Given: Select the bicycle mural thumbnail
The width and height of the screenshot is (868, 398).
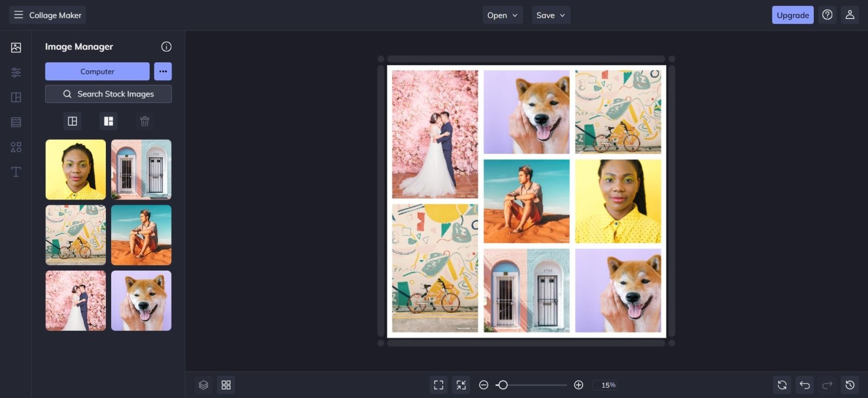Looking at the screenshot, I should [75, 235].
